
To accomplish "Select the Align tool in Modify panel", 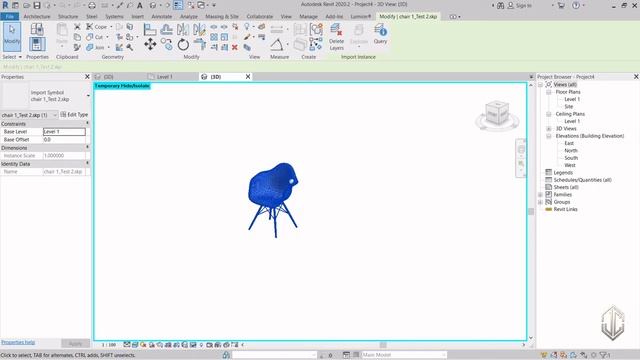I will (150, 29).
